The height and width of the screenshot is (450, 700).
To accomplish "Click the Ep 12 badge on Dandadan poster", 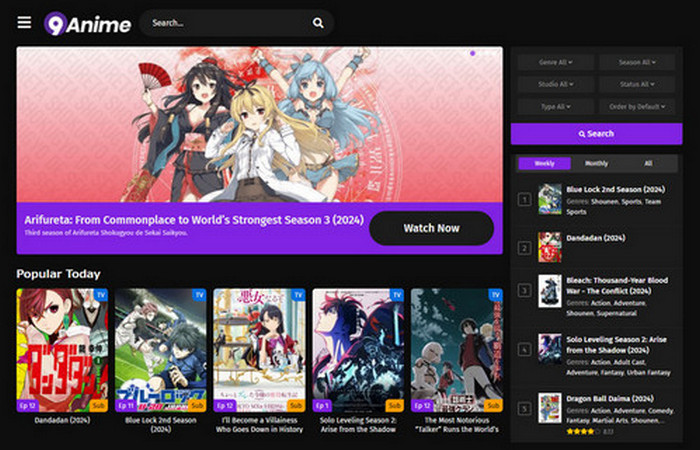I will (x=27, y=405).
